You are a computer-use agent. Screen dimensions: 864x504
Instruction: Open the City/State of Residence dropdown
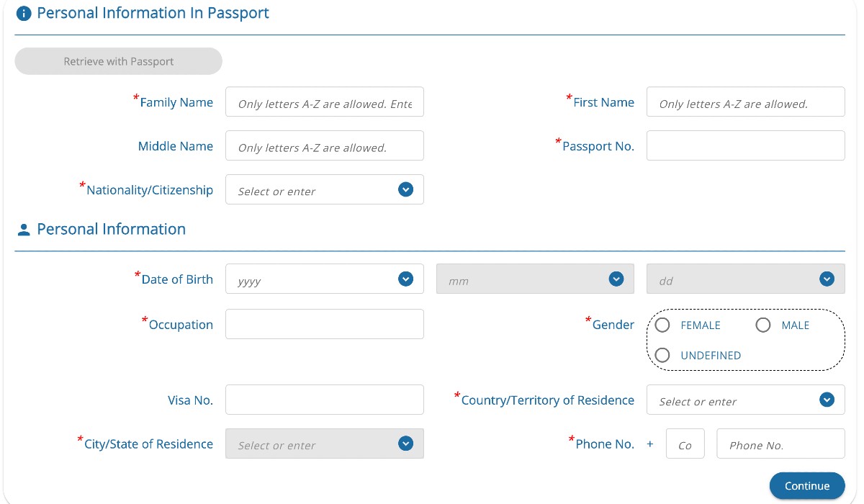tap(405, 444)
